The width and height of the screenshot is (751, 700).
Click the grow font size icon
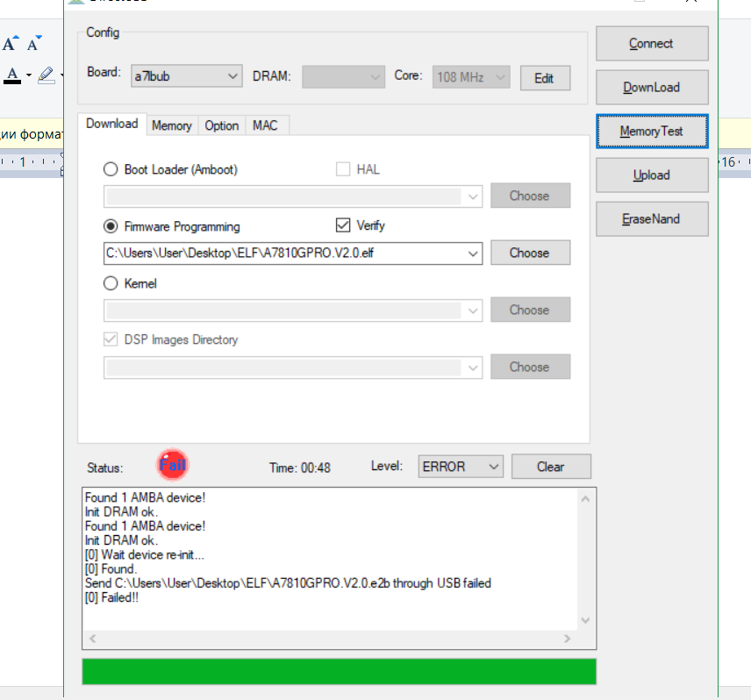11,44
